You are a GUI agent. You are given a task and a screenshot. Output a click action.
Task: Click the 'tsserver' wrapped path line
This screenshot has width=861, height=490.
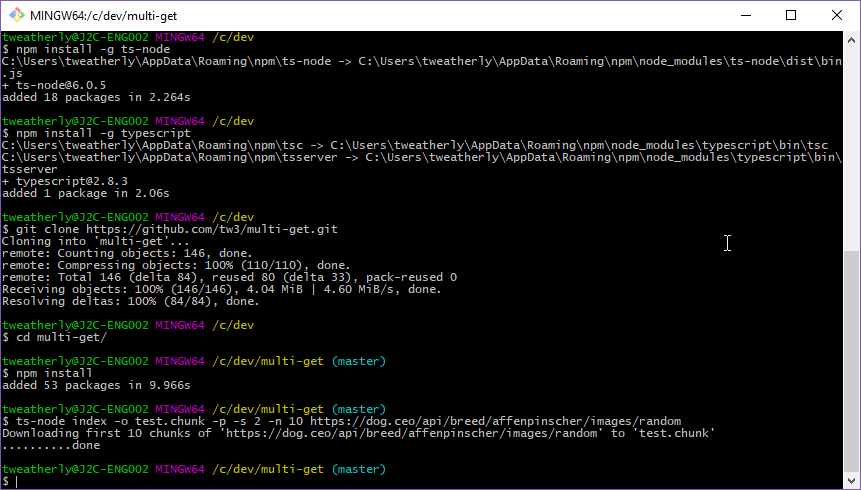pyautogui.click(x=30, y=169)
